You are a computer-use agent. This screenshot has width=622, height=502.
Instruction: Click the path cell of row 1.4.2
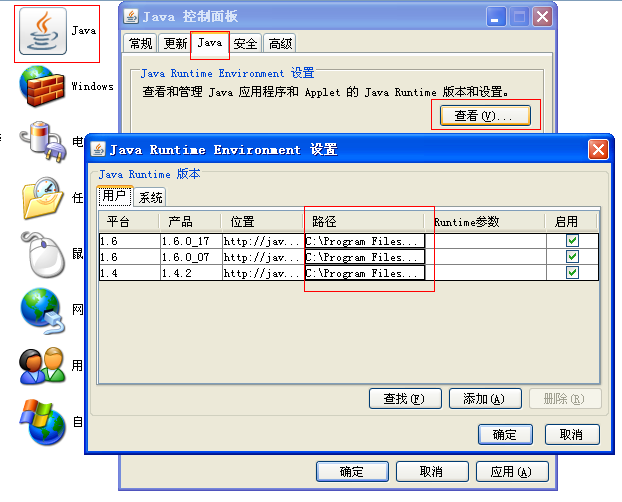tap(365, 273)
